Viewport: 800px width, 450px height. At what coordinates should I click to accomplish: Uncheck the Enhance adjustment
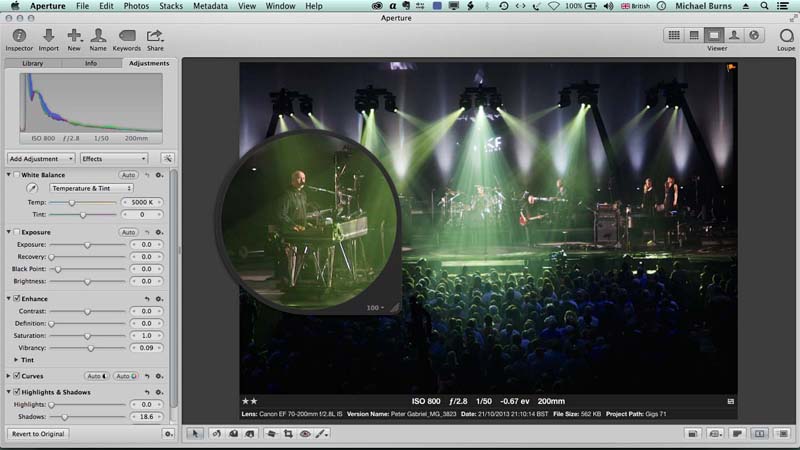point(17,298)
